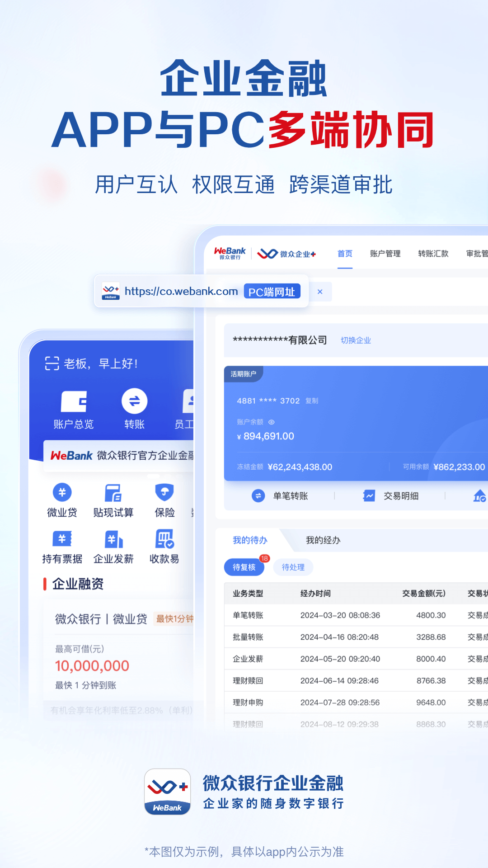Switch to the 我的经办 tab
The height and width of the screenshot is (868, 488).
(x=323, y=540)
